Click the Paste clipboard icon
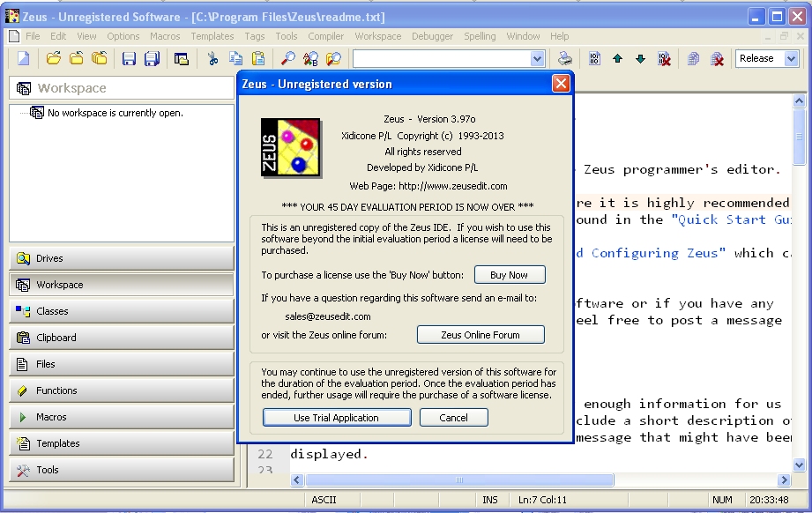This screenshot has height=513, width=812. (x=258, y=58)
